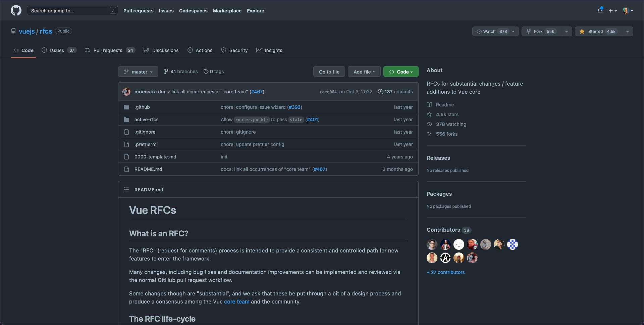Image resolution: width=644 pixels, height=325 pixels.
Task: Click the README.md file icon in file list
Action: point(126,169)
